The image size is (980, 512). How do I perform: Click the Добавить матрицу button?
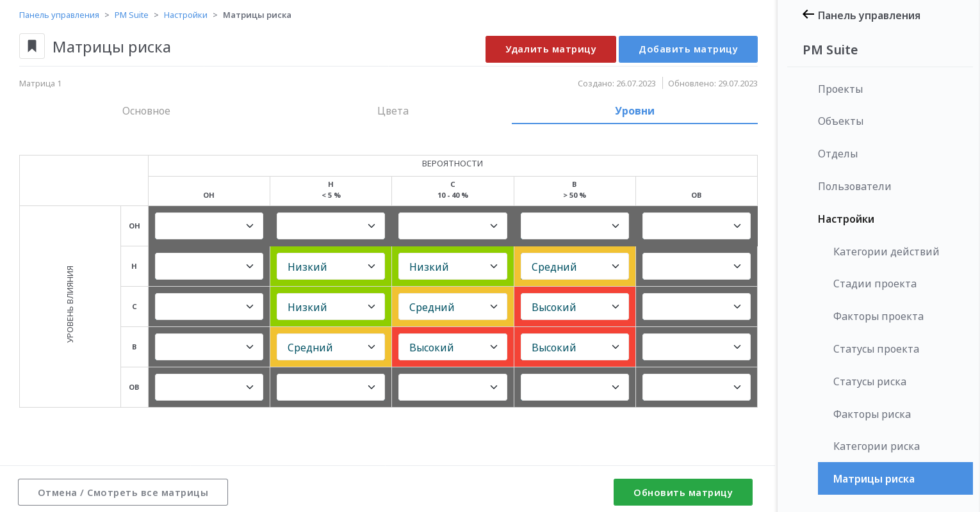pyautogui.click(x=688, y=49)
